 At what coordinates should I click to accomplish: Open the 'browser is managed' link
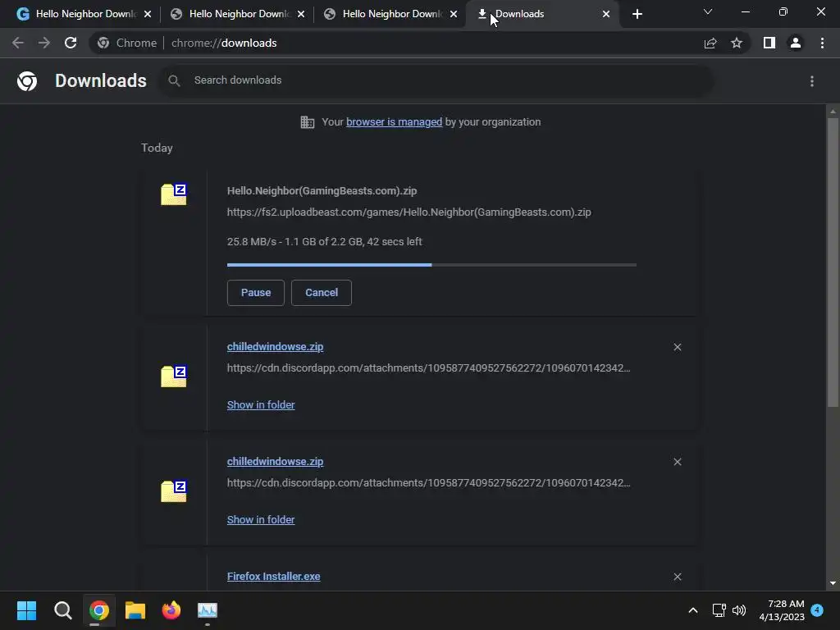coord(394,122)
